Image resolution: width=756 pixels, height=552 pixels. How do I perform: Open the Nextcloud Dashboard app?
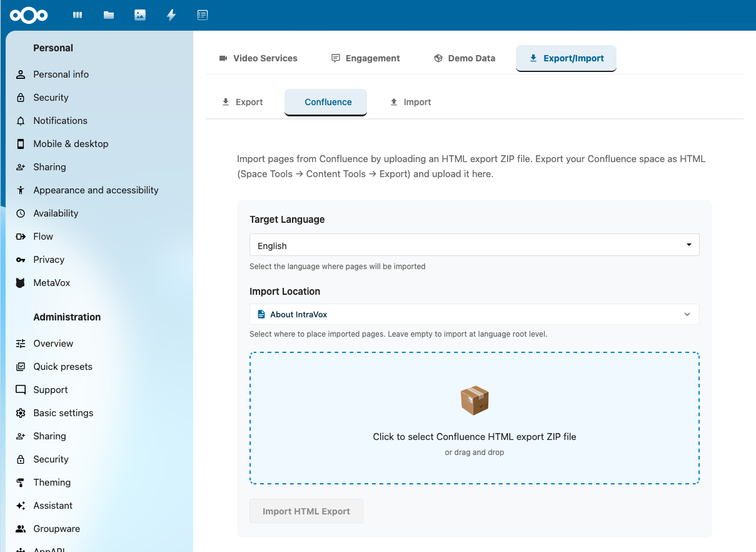[77, 14]
